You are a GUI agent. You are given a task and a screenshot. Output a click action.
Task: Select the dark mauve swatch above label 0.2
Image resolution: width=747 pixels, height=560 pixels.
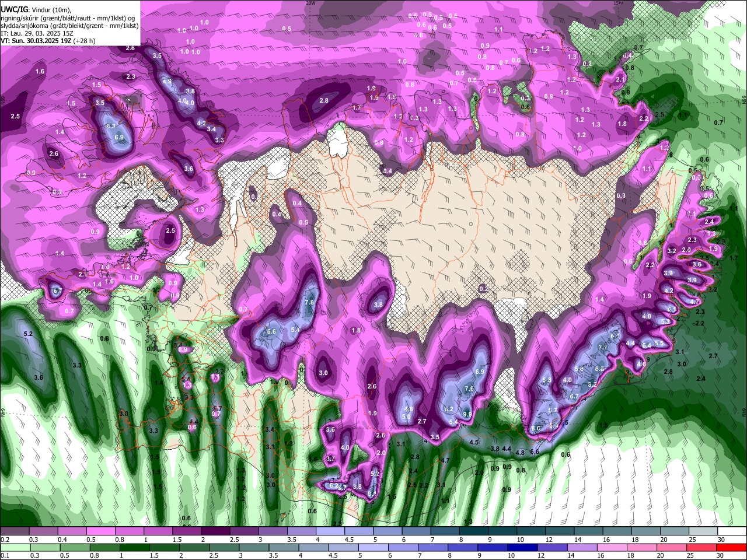(15, 531)
